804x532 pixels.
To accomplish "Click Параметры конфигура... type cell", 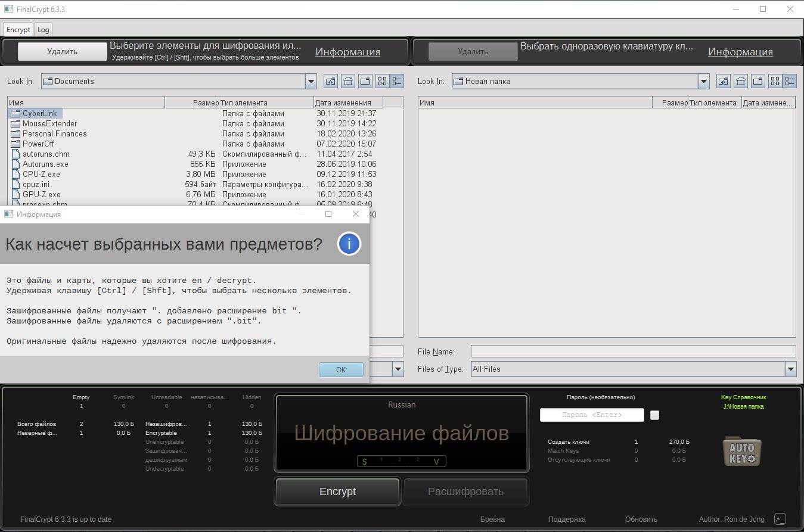I will coord(265,184).
